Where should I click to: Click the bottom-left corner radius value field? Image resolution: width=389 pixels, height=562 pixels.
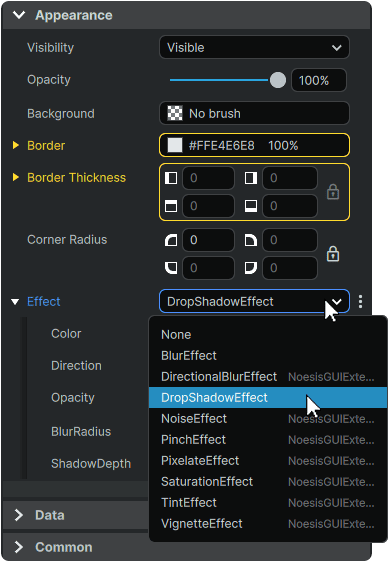(208, 268)
